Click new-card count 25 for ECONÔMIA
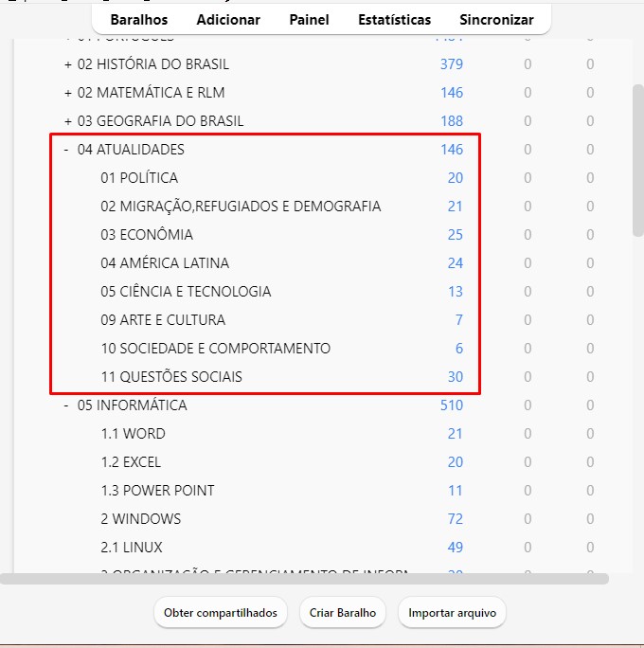Screen dimensions: 644x648 click(456, 235)
